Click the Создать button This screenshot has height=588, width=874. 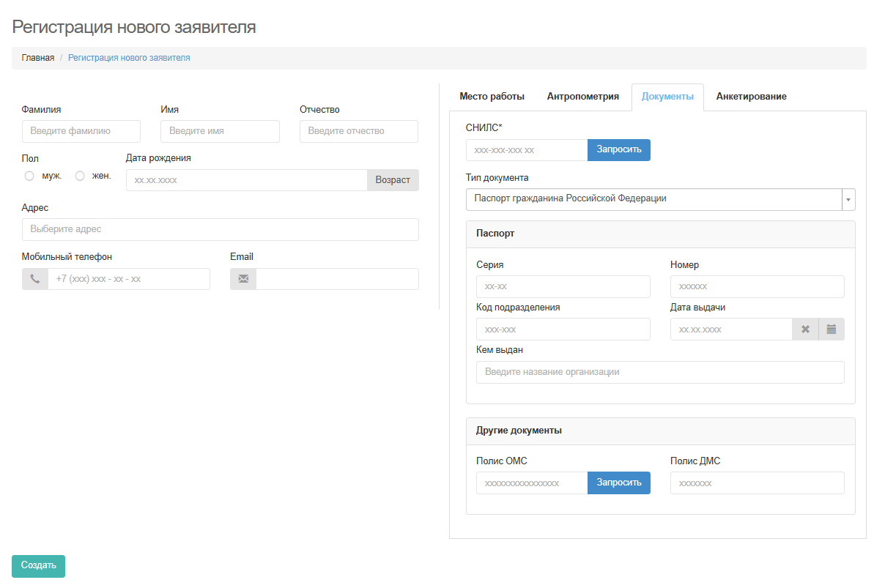pos(38,566)
